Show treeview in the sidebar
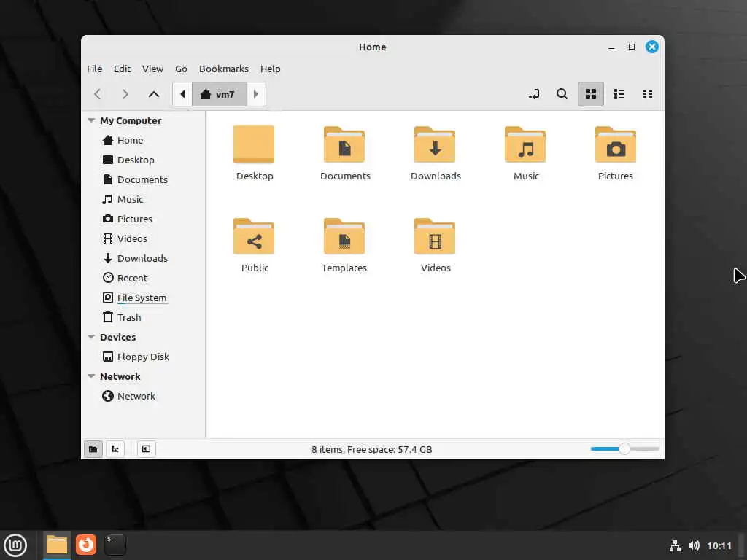The image size is (747, 560). (115, 449)
